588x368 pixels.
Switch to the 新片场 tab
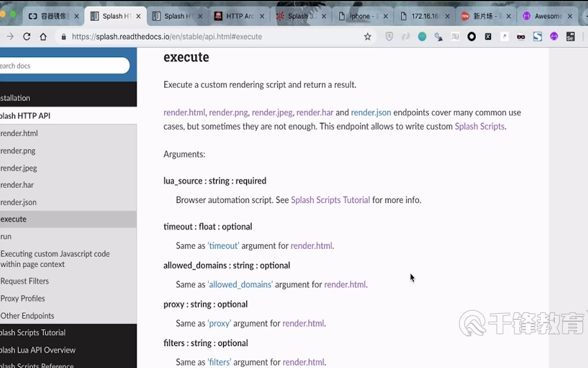click(486, 16)
